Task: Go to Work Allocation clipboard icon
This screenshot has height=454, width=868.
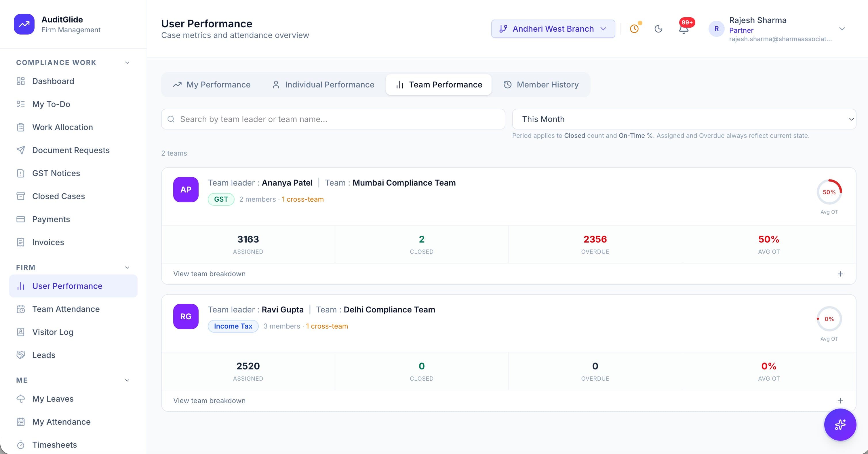Action: pyautogui.click(x=20, y=127)
